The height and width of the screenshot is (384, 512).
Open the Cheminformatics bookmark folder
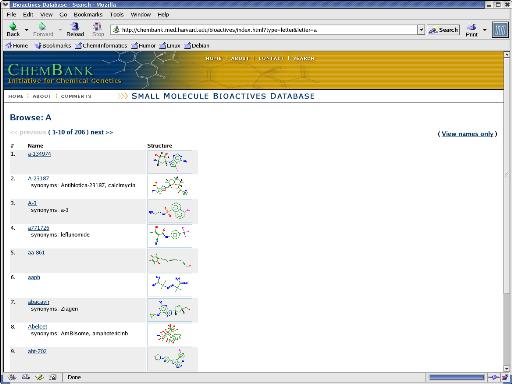101,45
